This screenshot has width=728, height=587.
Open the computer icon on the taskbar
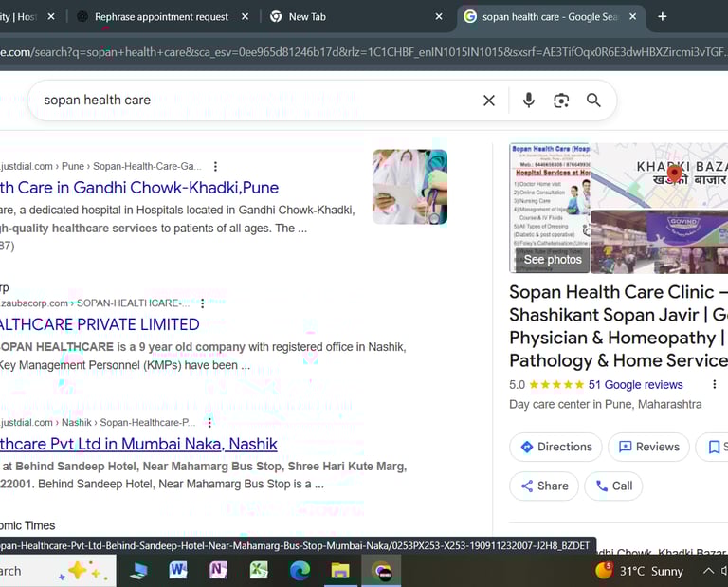pyautogui.click(x=138, y=570)
